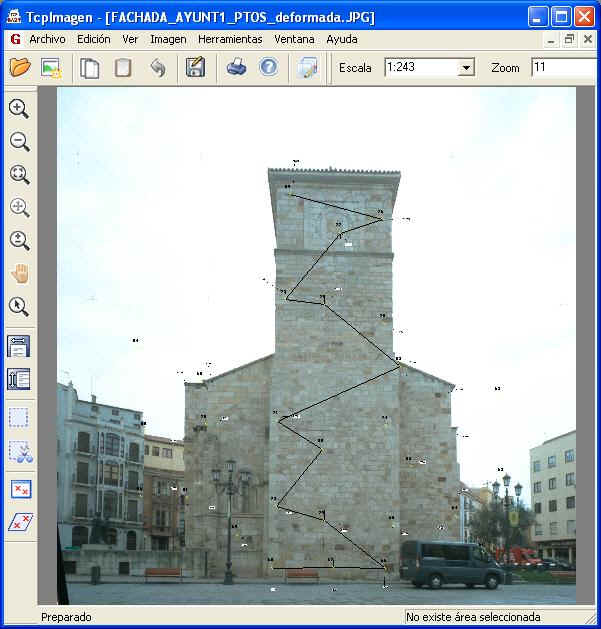The image size is (601, 629).
Task: Activate the Pan hand tool
Action: click(x=19, y=274)
